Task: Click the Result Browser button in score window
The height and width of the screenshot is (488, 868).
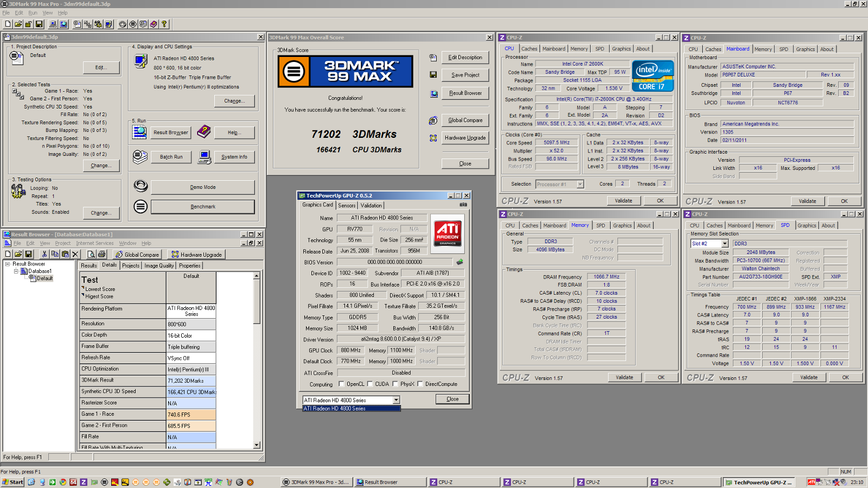Action: [x=465, y=93]
